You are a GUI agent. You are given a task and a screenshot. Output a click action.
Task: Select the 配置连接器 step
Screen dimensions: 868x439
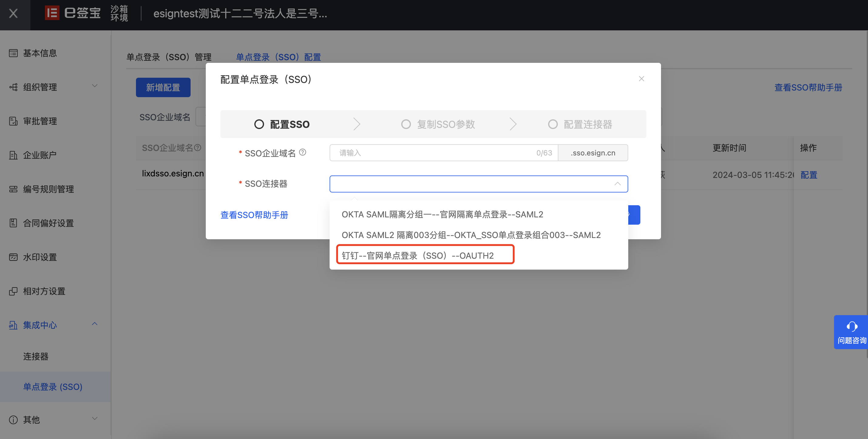580,124
